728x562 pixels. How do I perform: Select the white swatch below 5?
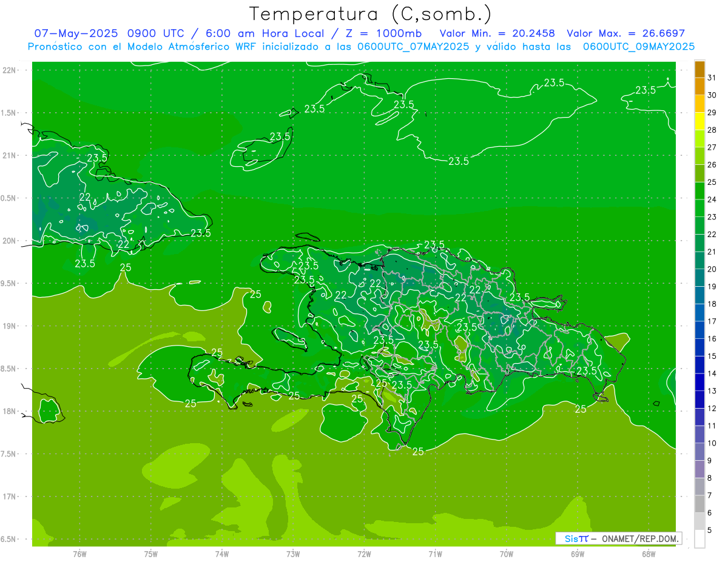[699, 539]
